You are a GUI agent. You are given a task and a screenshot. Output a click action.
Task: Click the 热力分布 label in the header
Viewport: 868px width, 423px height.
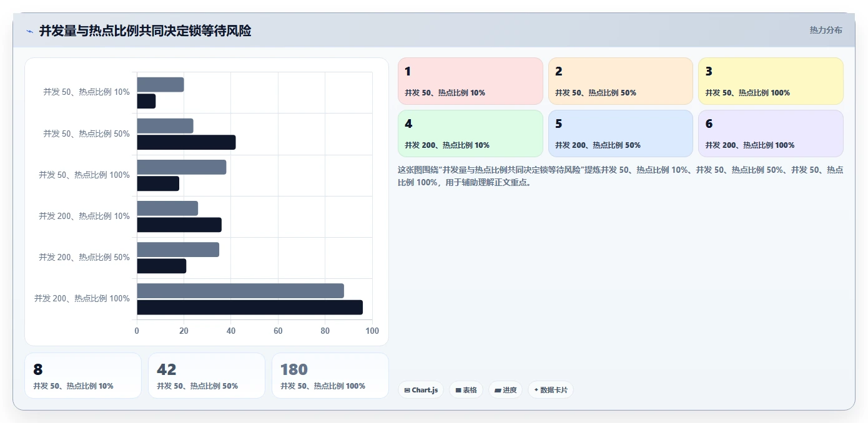tap(826, 30)
